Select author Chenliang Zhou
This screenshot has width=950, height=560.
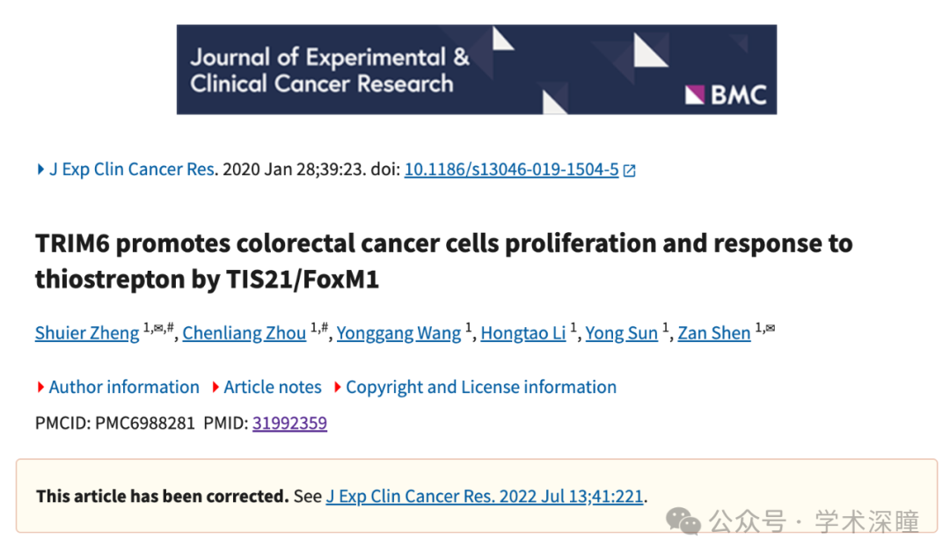245,333
